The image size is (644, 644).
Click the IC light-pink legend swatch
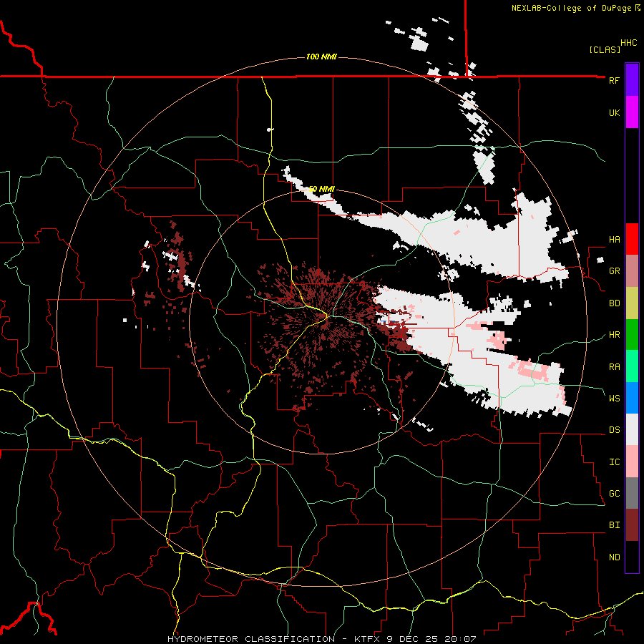coord(632,462)
